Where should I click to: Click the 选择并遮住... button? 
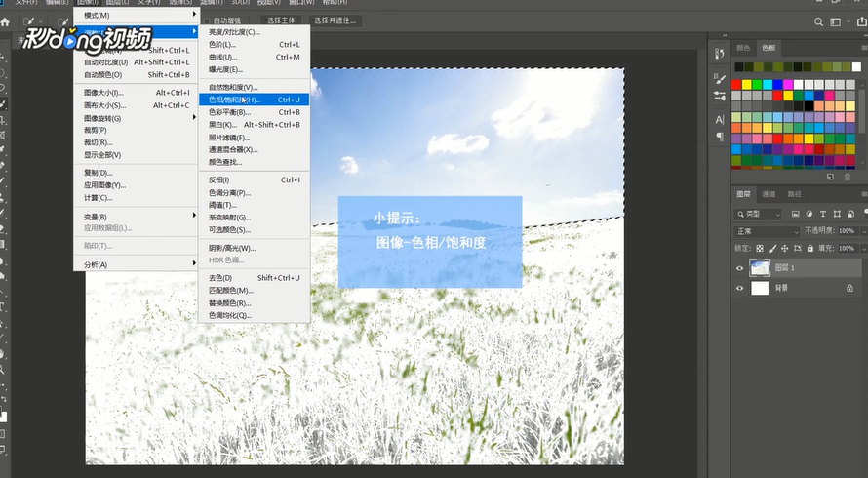(x=335, y=20)
